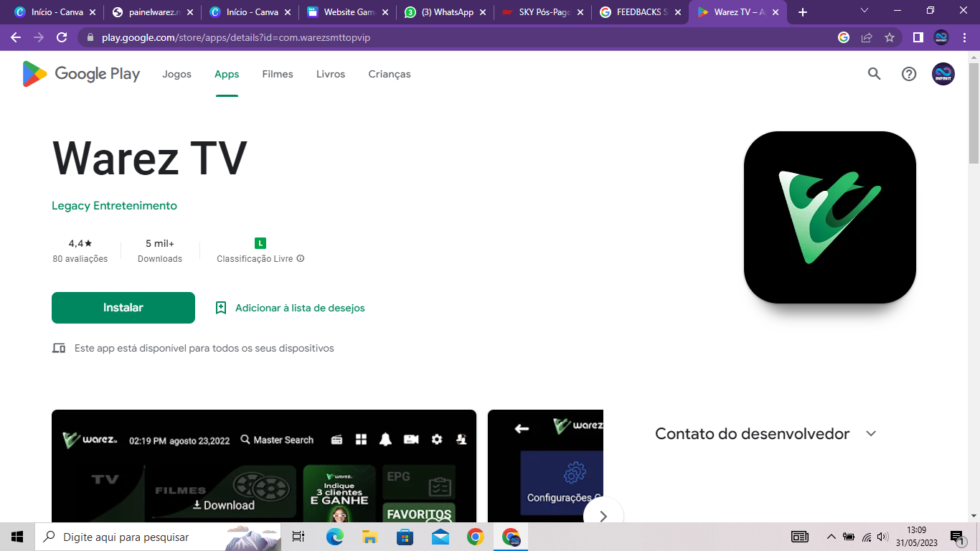Launch Microsoft Edge from the taskbar
Viewport: 980px width, 551px height.
tap(334, 537)
